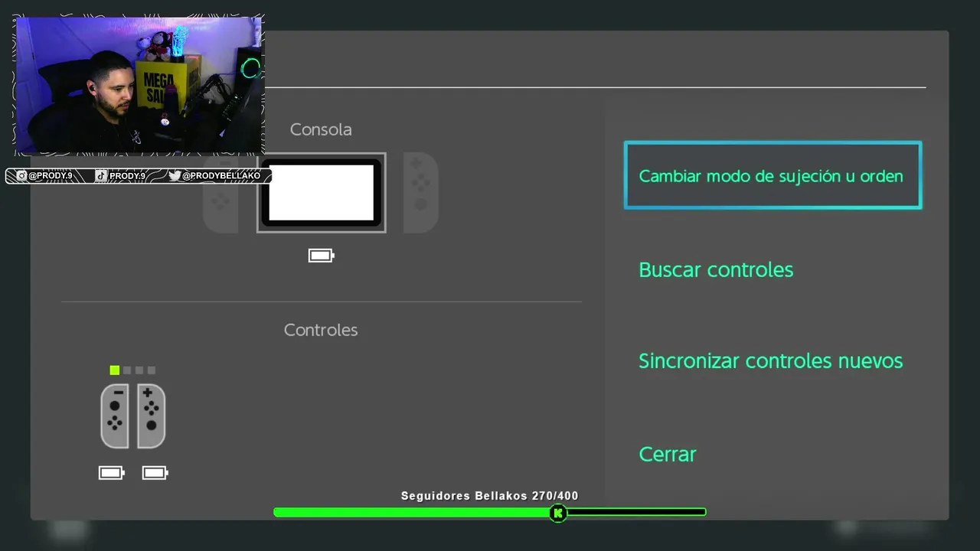Select the left Joy-Con with minus button
Image resolution: width=980 pixels, height=551 pixels.
115,416
